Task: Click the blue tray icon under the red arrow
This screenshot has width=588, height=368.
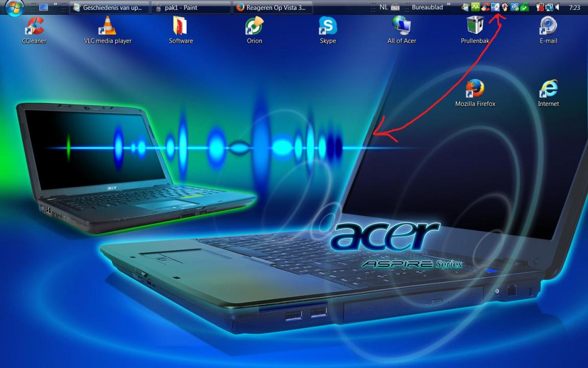Action: [495, 7]
